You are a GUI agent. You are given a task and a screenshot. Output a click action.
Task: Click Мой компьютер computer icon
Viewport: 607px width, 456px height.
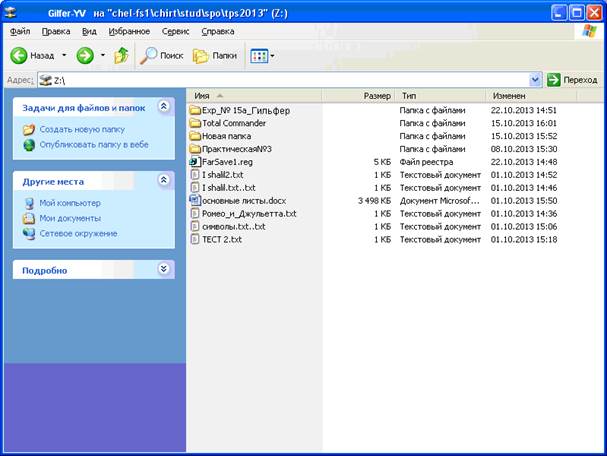click(29, 203)
